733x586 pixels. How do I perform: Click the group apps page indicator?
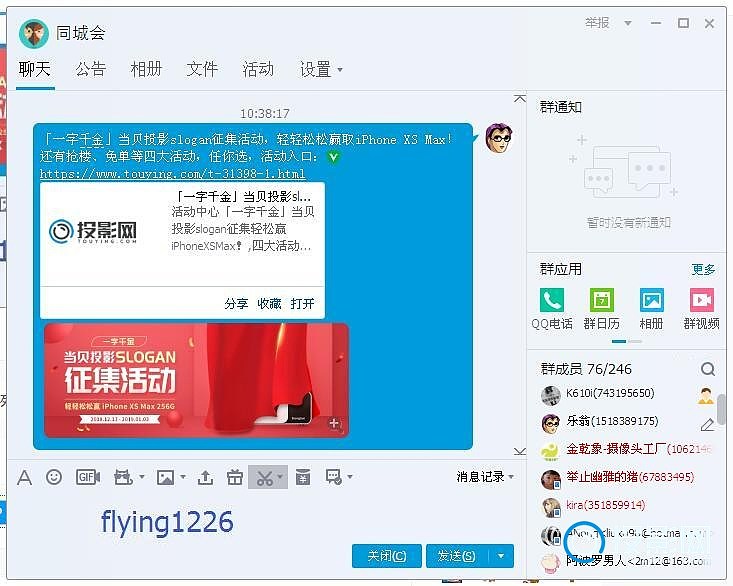[627, 342]
